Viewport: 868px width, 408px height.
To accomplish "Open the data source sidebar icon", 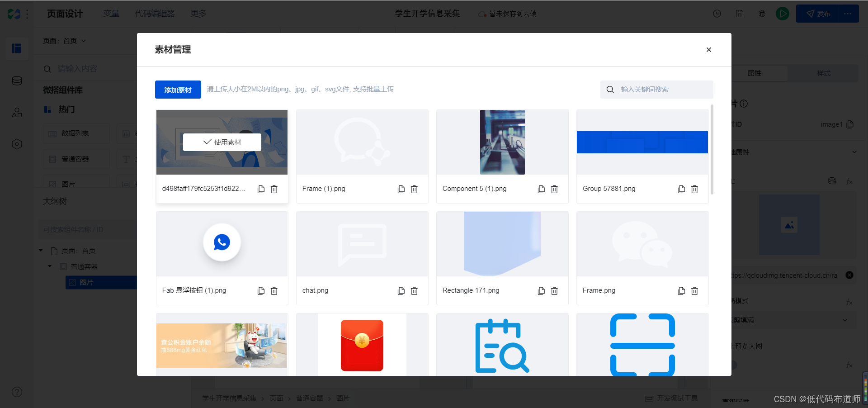I will click(17, 81).
